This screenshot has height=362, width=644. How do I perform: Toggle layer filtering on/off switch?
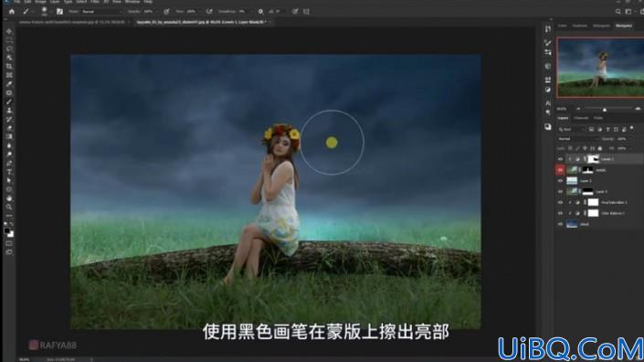(632, 129)
